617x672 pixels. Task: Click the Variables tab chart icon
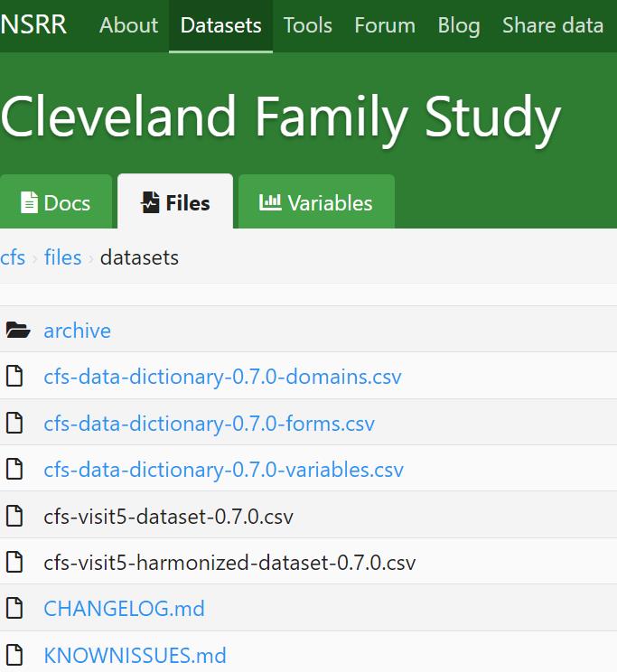coord(270,201)
